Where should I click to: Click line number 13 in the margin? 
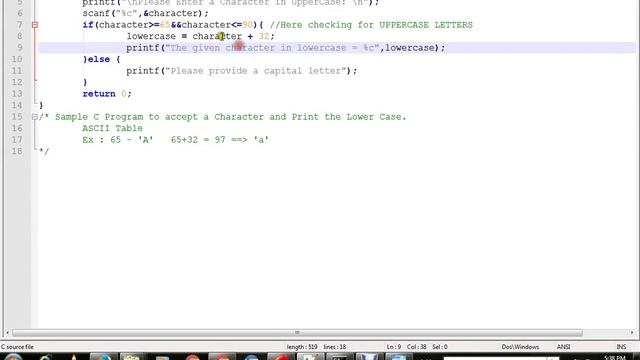17,94
